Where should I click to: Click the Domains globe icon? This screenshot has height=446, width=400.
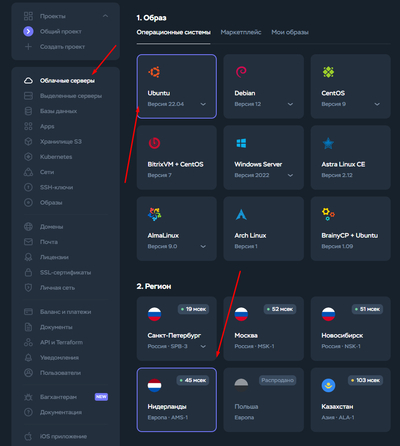[x=28, y=227]
